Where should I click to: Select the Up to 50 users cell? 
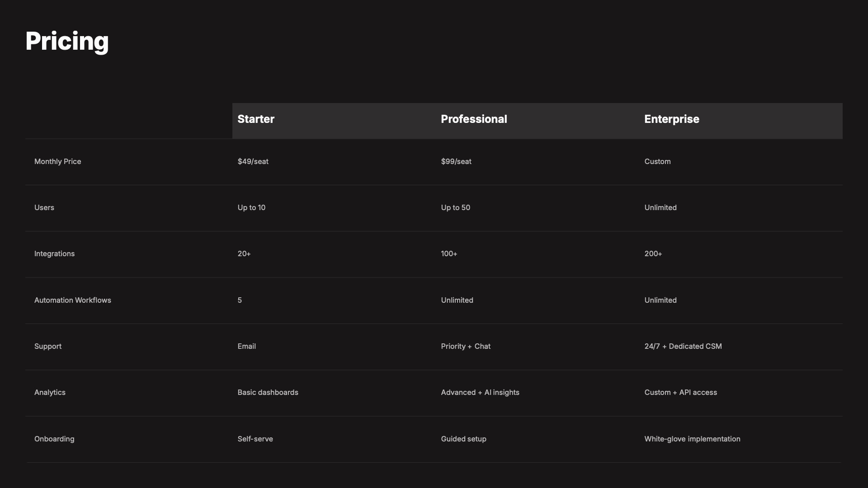(455, 208)
